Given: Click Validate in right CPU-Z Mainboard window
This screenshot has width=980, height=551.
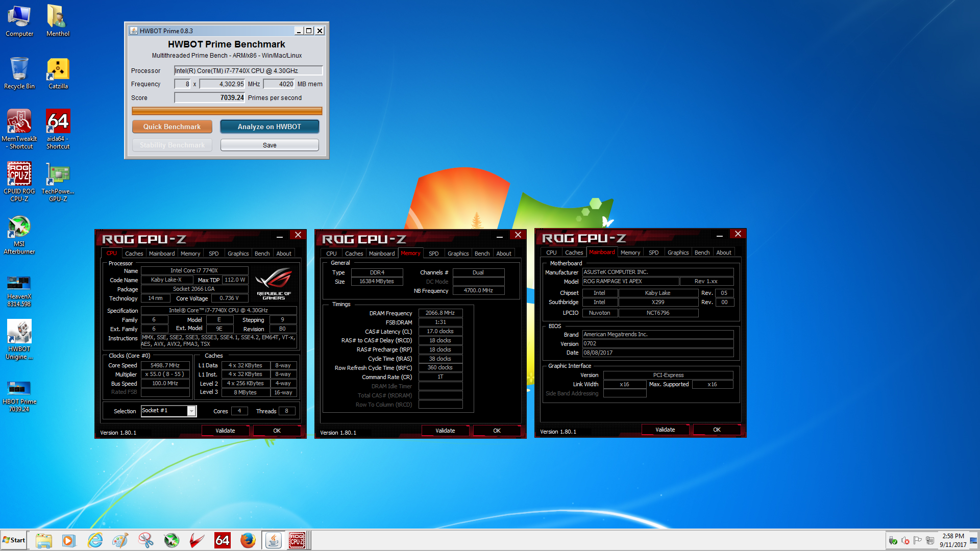Looking at the screenshot, I should [x=665, y=430].
